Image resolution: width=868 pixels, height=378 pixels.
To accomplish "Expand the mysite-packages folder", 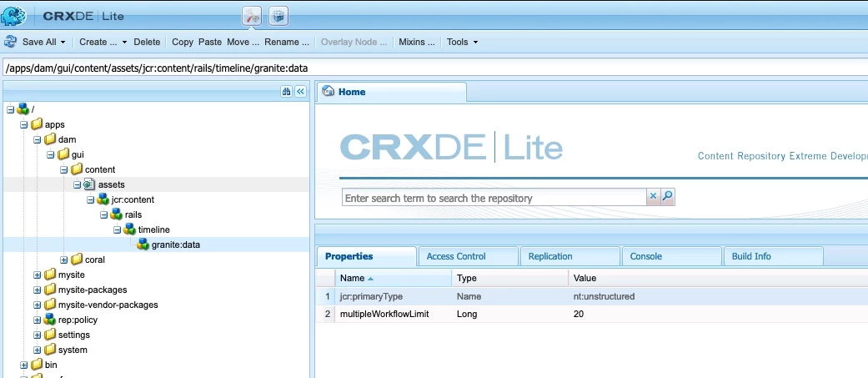I will click(x=37, y=290).
